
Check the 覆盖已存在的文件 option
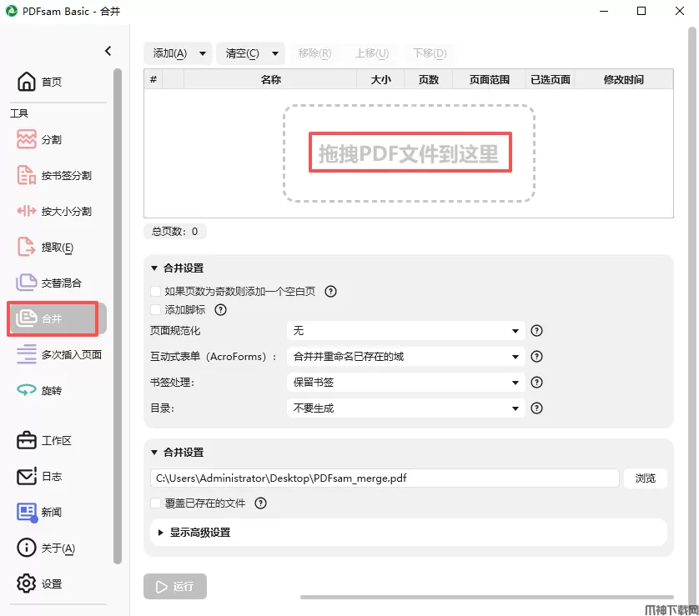pos(156,503)
